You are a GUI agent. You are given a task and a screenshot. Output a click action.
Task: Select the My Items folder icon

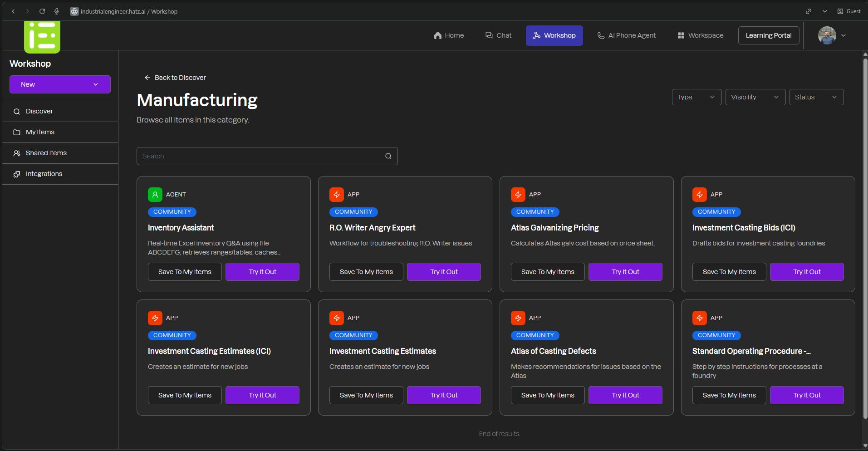[x=17, y=132]
